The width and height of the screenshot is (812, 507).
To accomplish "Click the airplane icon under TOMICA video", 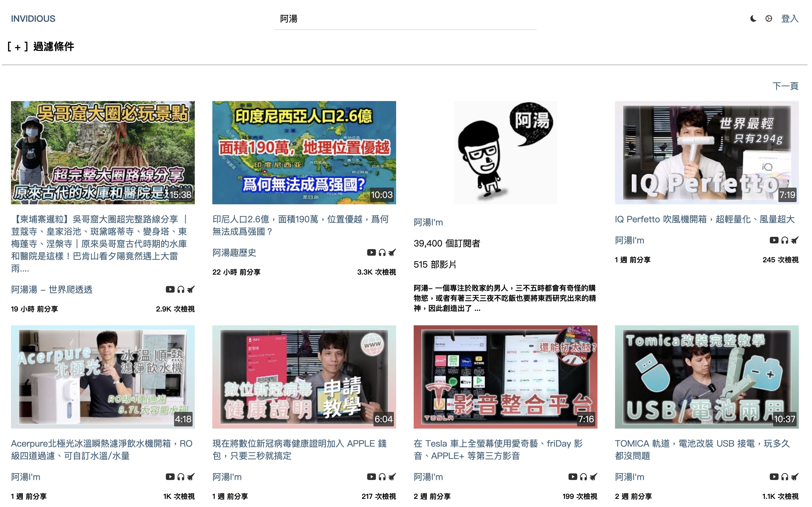I will 795,476.
